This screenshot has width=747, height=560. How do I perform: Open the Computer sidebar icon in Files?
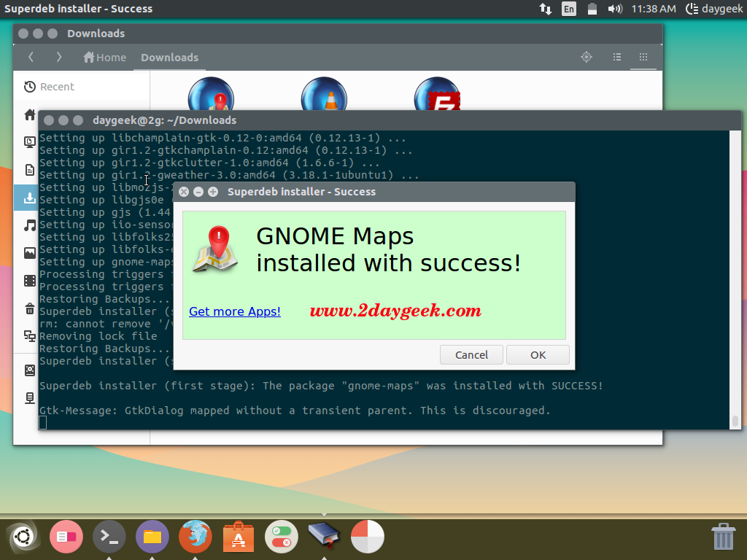pos(29,398)
